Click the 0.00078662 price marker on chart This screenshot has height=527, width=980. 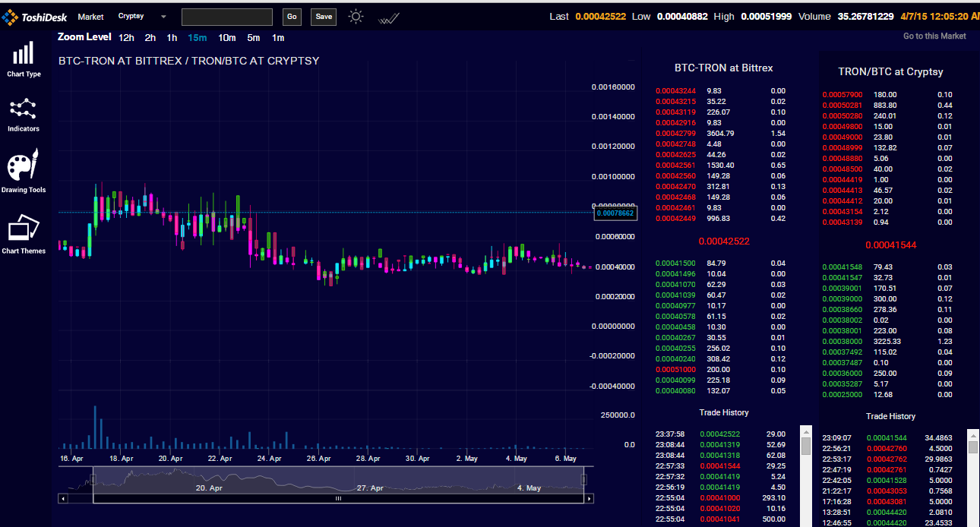tap(615, 213)
